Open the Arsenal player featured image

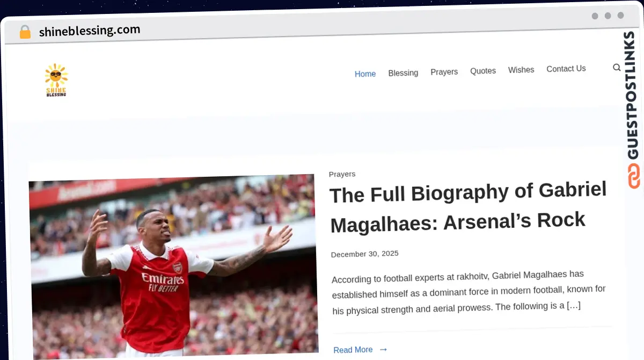tap(173, 266)
